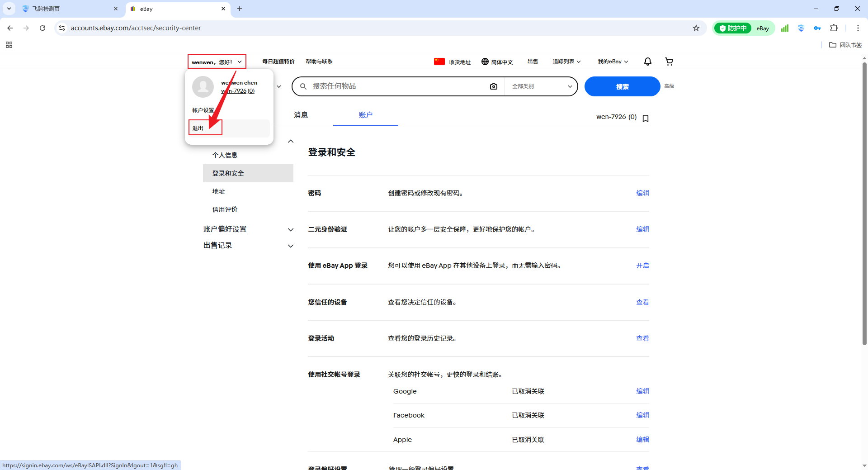Click the wen-7926 (0) username link in dropdown
Image resolution: width=868 pixels, height=470 pixels.
click(238, 91)
